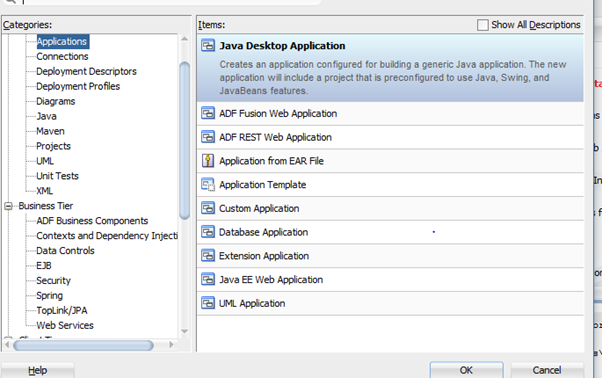Choose Application from EAR File text
This screenshot has width=602, height=378.
tap(271, 161)
